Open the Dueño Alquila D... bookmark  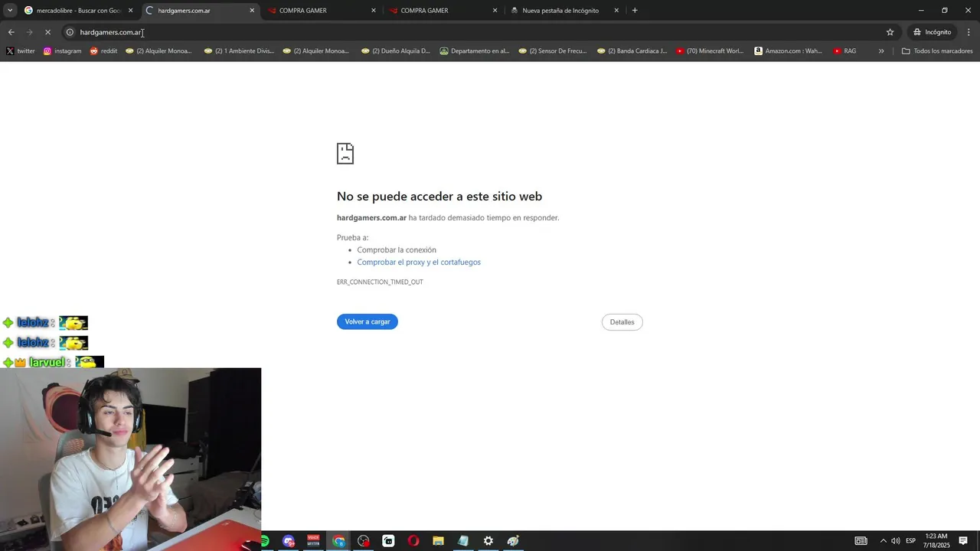pyautogui.click(x=395, y=51)
